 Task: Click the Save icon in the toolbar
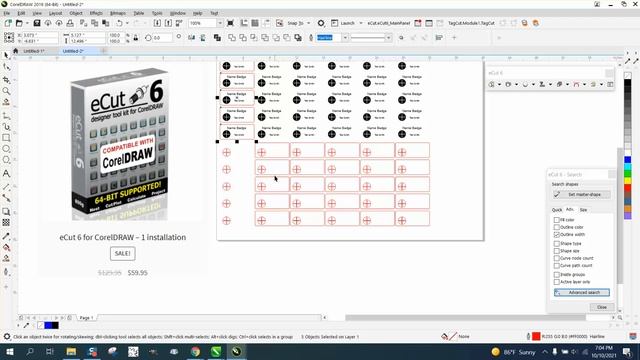pyautogui.click(x=37, y=23)
